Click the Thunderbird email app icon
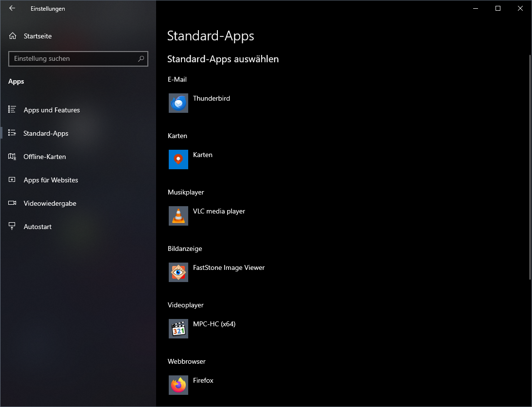532x407 pixels. coord(178,103)
